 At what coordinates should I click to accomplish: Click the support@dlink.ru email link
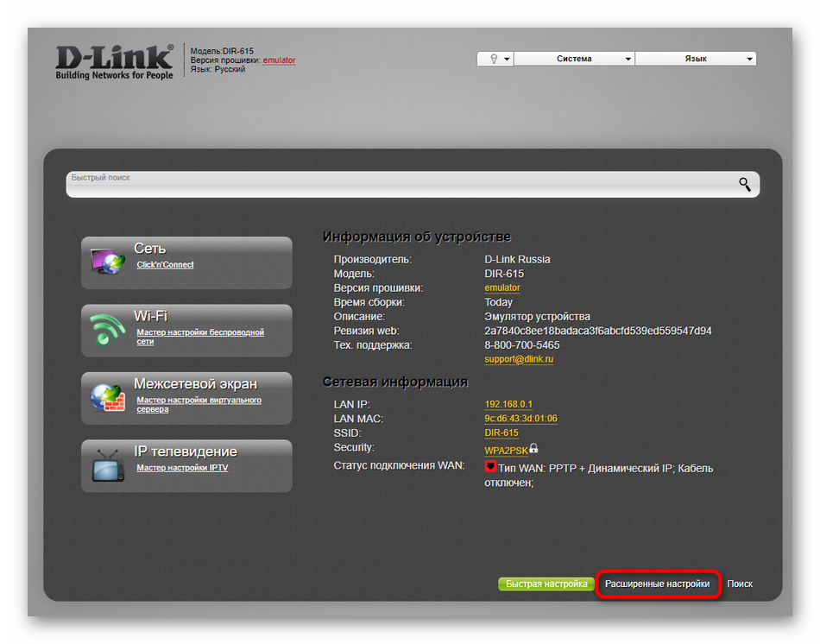(x=519, y=359)
